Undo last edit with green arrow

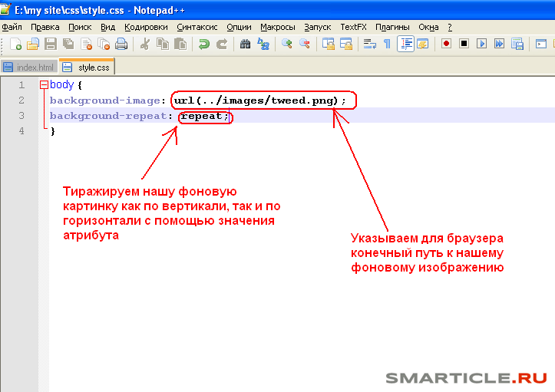click(x=204, y=44)
